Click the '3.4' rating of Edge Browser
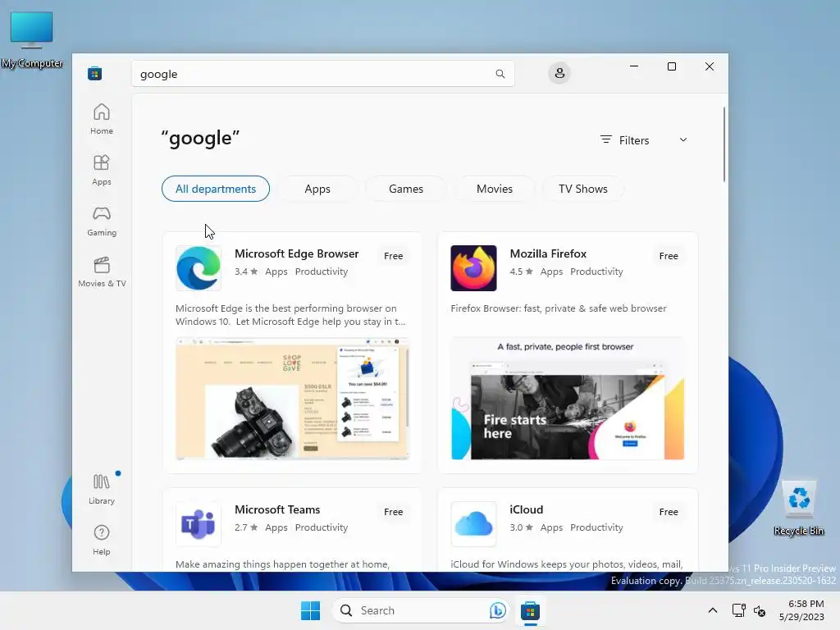 [246, 272]
